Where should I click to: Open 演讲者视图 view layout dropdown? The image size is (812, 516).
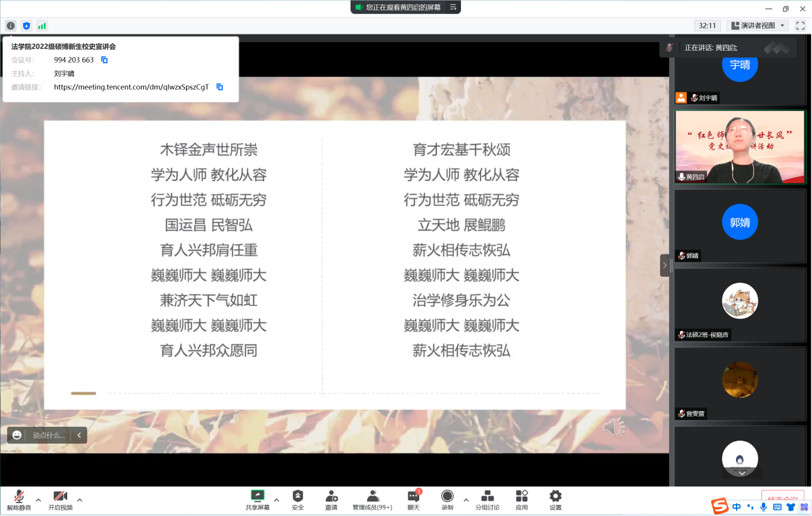point(758,26)
